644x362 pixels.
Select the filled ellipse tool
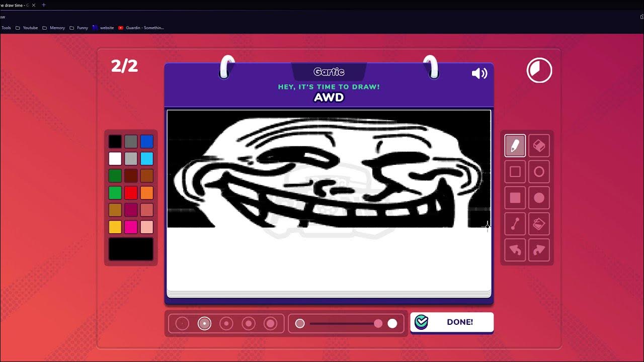539,198
